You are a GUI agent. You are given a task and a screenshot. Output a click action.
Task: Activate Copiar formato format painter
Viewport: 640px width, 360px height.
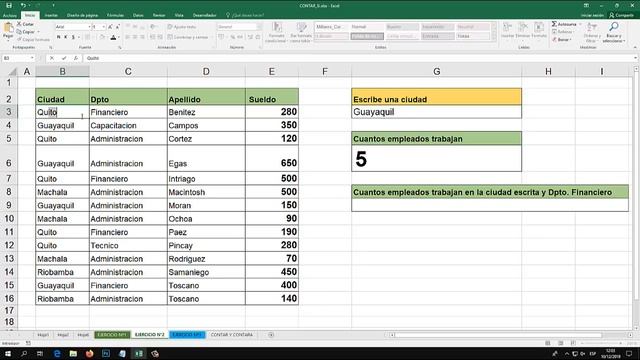[33, 39]
